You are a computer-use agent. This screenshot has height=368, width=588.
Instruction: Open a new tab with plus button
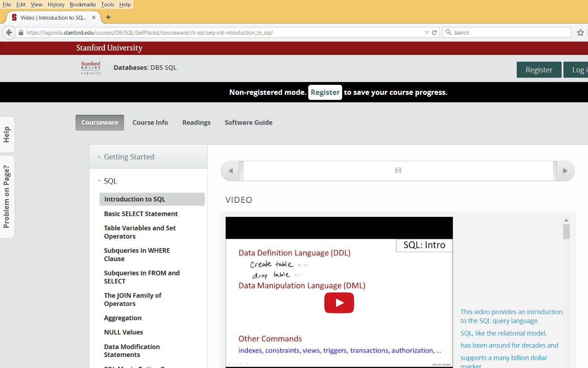click(x=108, y=17)
